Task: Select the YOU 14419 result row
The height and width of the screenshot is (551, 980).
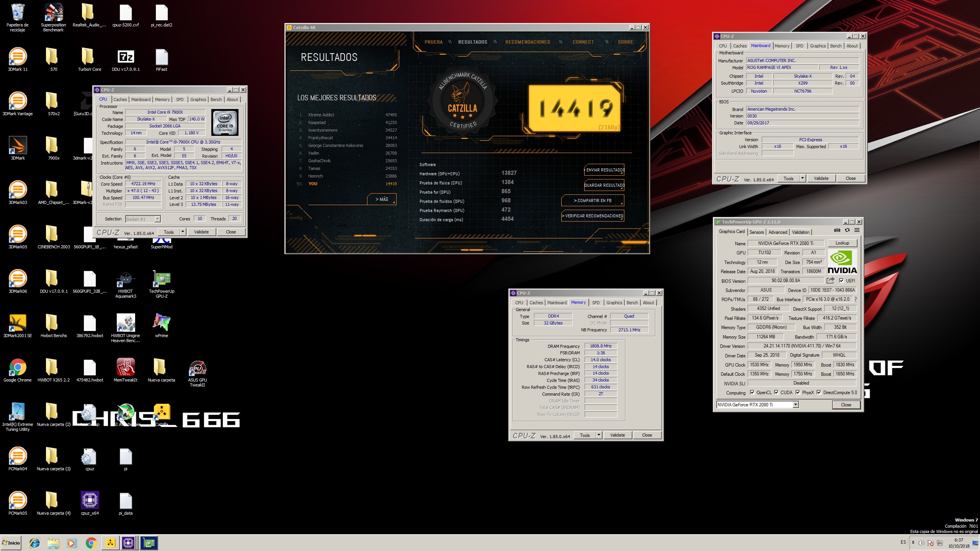Action: (x=348, y=184)
